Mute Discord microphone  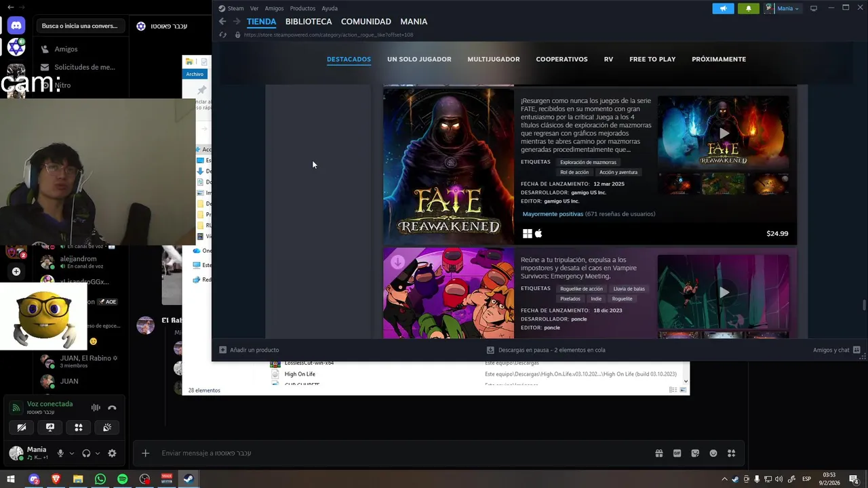point(60,453)
